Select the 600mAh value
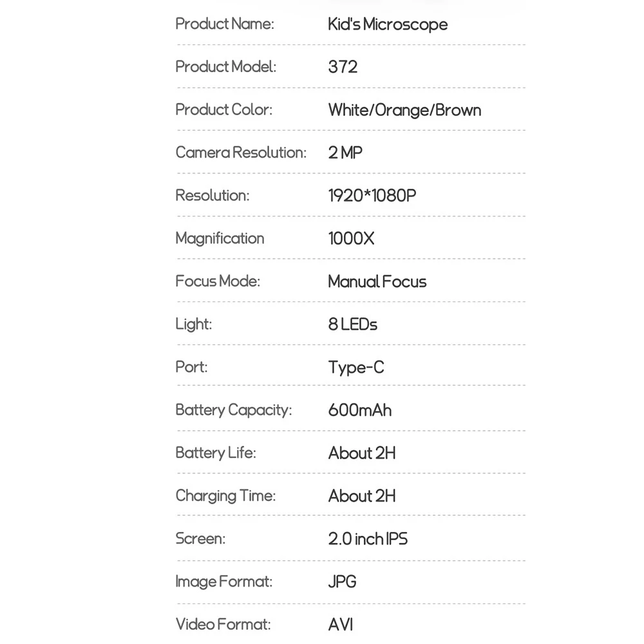The height and width of the screenshot is (644, 644). pyautogui.click(x=360, y=410)
